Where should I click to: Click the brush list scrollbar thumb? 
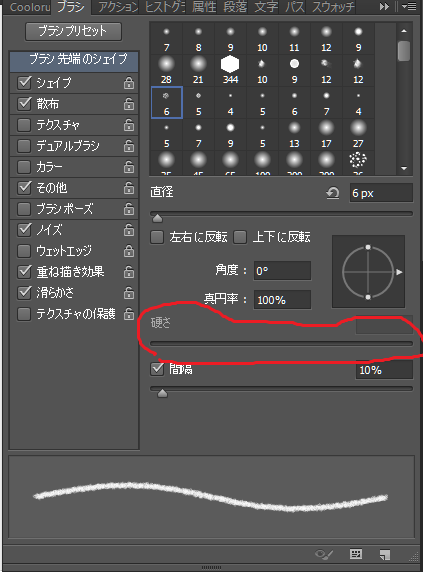404,51
